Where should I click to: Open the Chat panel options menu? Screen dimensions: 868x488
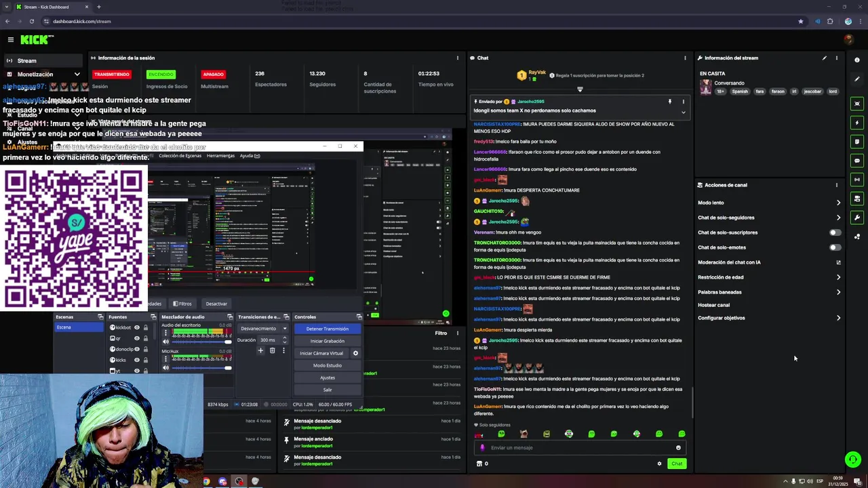[x=685, y=58]
